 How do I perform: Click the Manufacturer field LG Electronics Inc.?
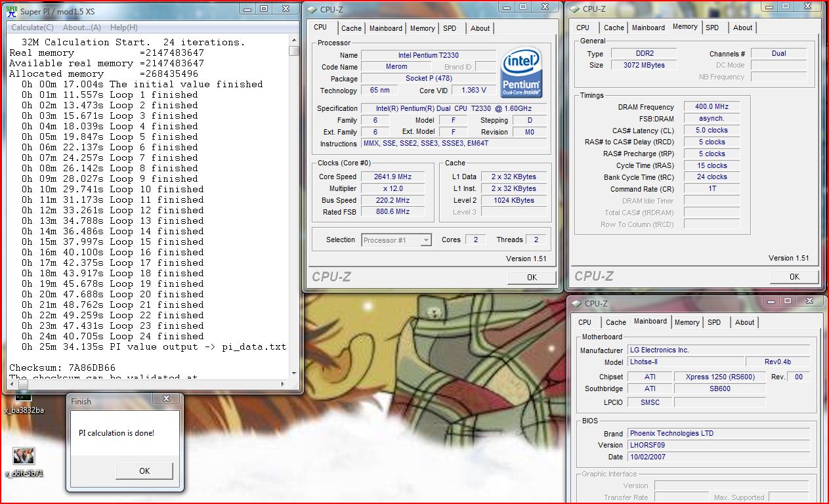pyautogui.click(x=719, y=350)
